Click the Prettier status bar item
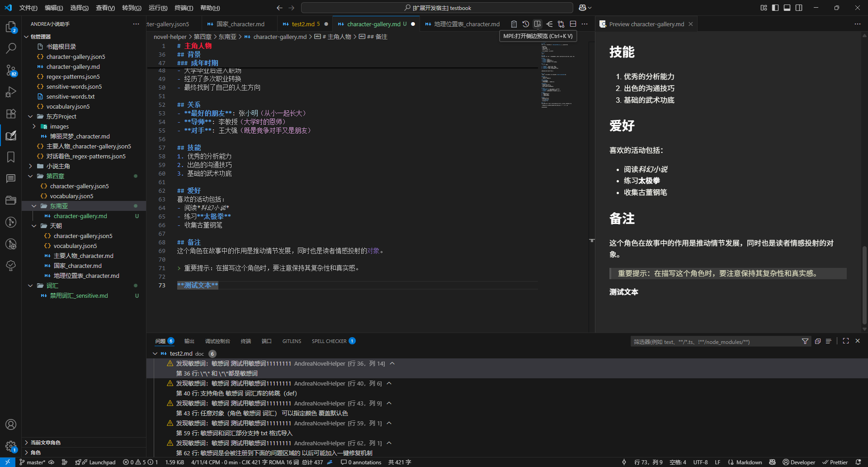The width and height of the screenshot is (868, 467). click(835, 462)
